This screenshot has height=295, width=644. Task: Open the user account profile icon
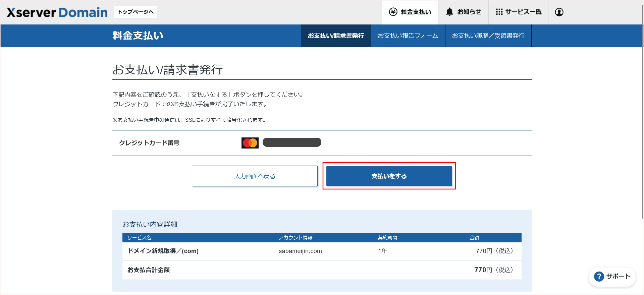pos(559,12)
